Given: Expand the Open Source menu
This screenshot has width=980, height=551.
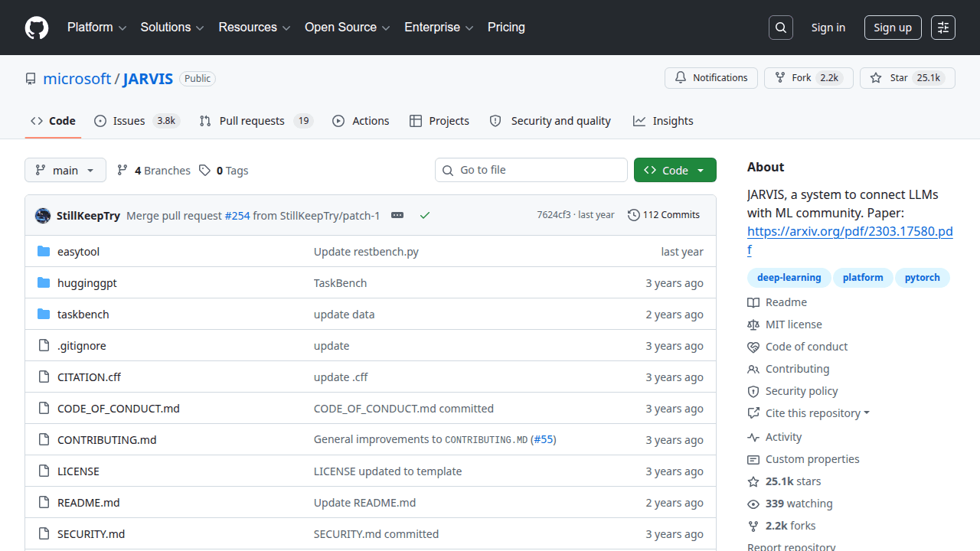Looking at the screenshot, I should point(348,28).
